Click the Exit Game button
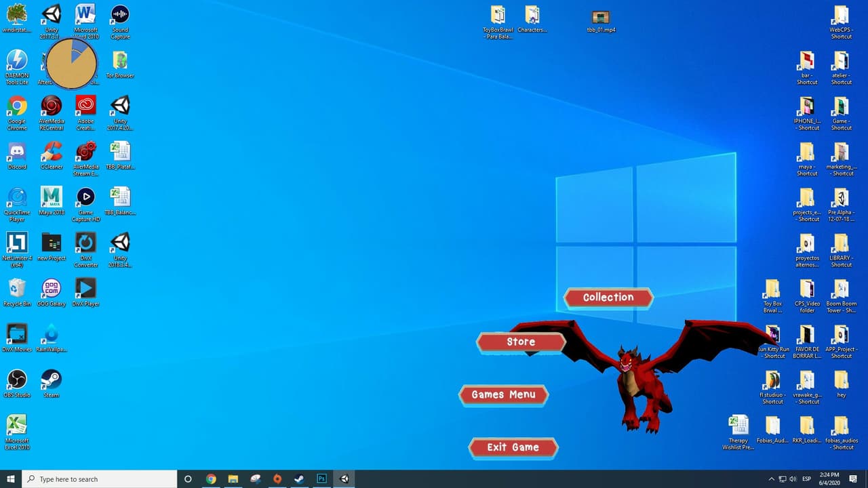This screenshot has height=488, width=868. point(513,447)
